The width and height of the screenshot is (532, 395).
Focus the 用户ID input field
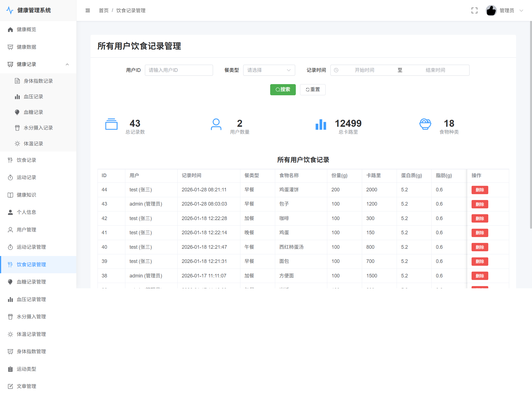point(179,70)
